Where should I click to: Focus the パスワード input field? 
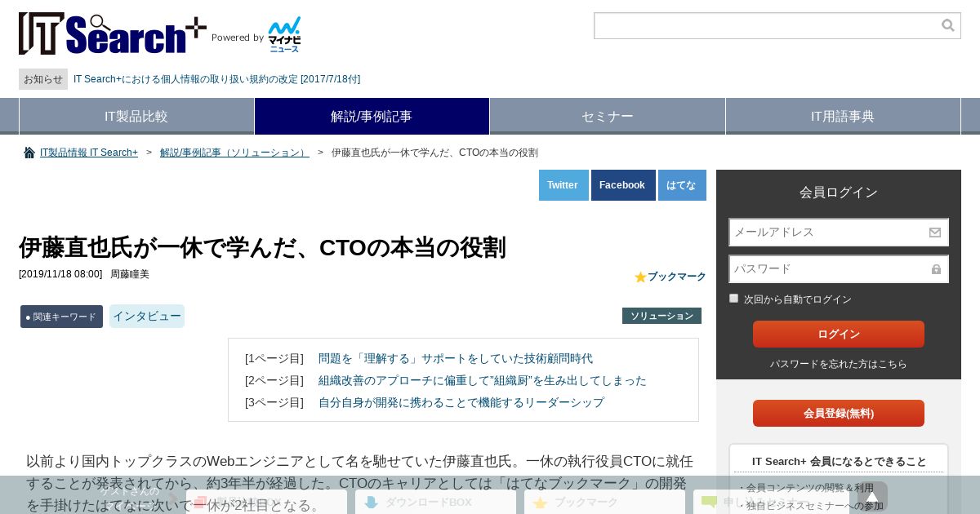tap(839, 269)
